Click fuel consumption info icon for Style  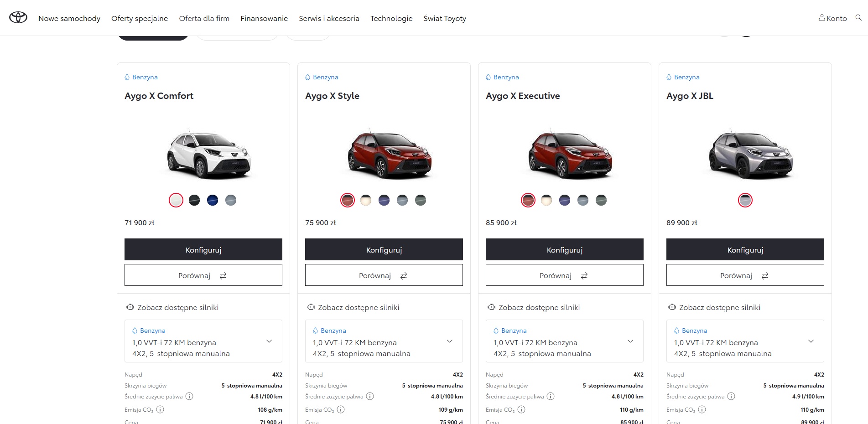pyautogui.click(x=370, y=396)
